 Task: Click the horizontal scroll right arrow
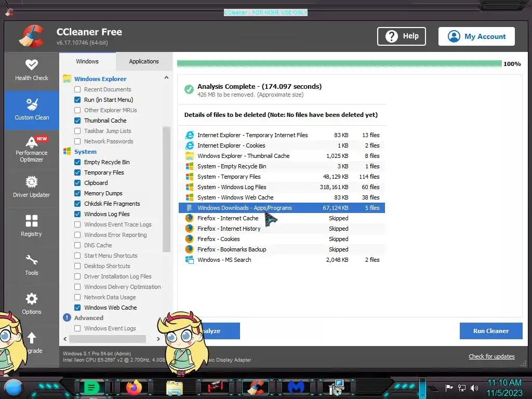coord(158,339)
